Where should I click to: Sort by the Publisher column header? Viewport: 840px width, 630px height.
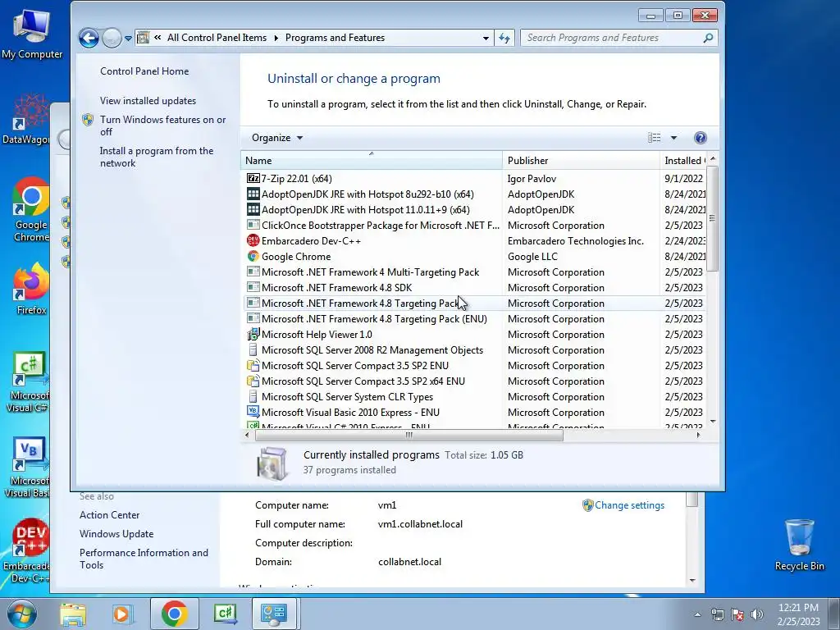click(582, 160)
